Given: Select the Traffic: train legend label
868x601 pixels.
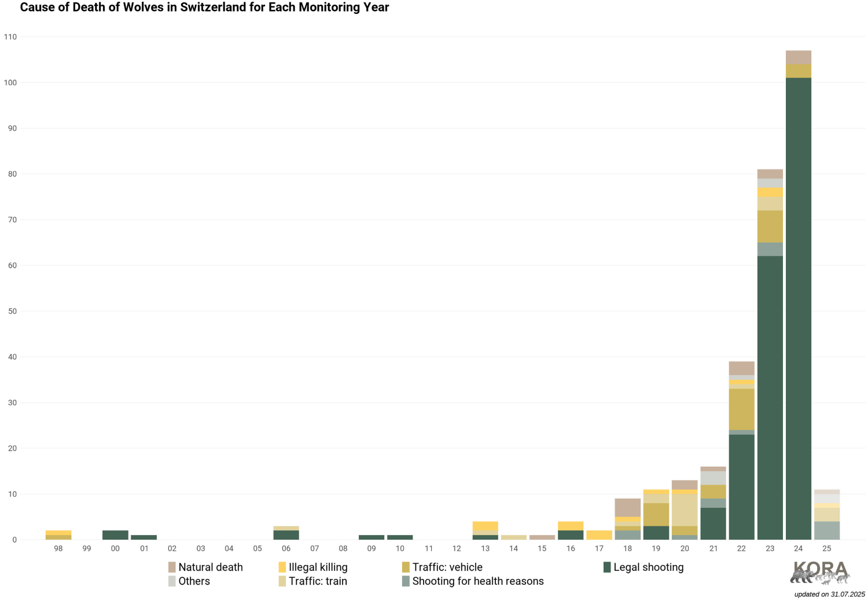Looking at the screenshot, I should point(318,581).
